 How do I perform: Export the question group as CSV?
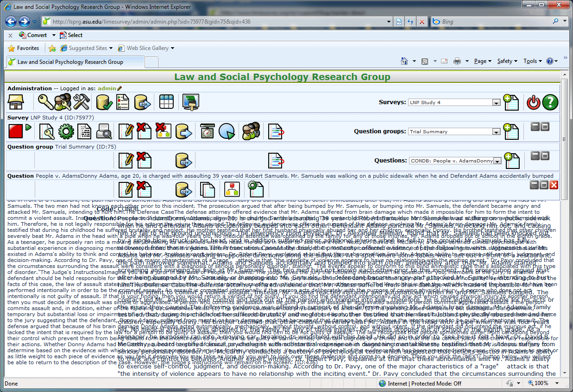183,161
